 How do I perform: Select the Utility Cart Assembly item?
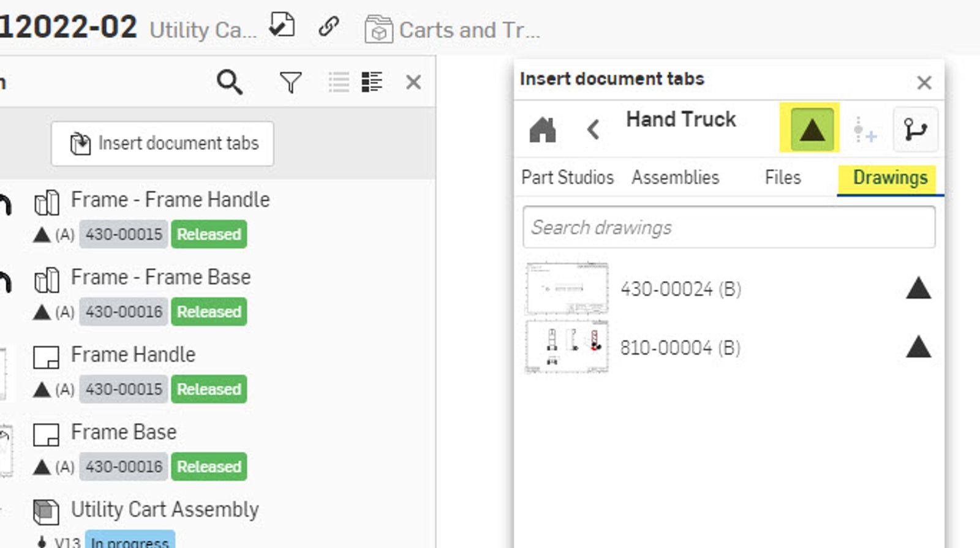point(165,509)
